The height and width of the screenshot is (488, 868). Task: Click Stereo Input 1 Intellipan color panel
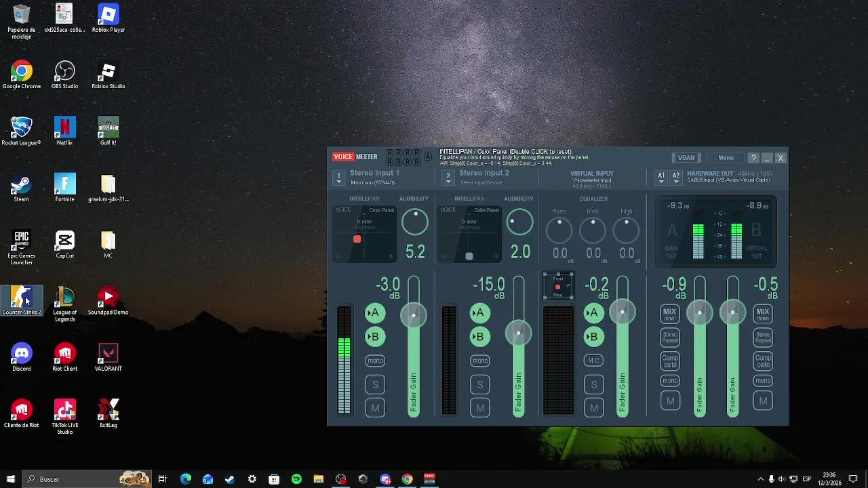[365, 233]
